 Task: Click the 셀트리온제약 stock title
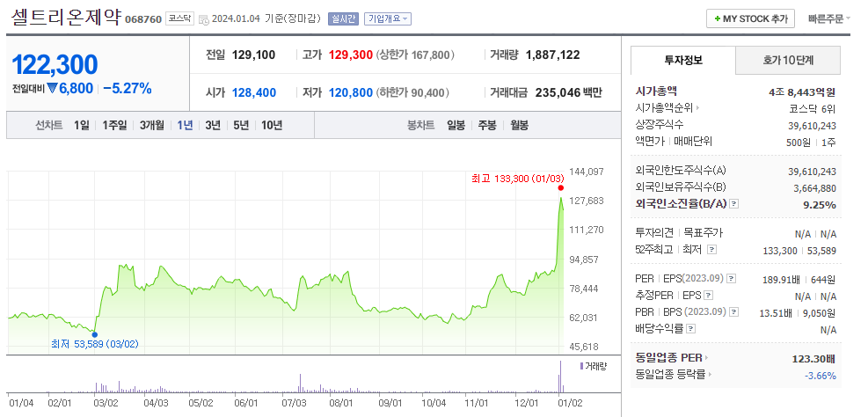(x=65, y=18)
